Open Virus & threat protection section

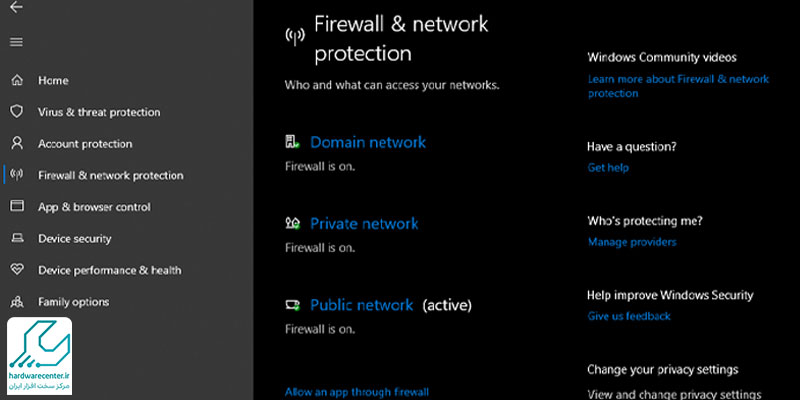99,112
